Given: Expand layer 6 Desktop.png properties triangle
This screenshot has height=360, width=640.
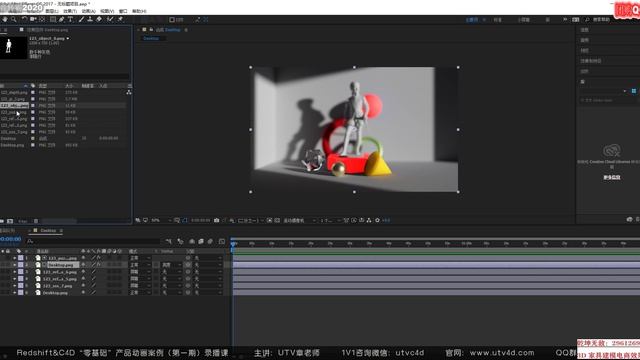Looking at the screenshot, I should click(15, 293).
